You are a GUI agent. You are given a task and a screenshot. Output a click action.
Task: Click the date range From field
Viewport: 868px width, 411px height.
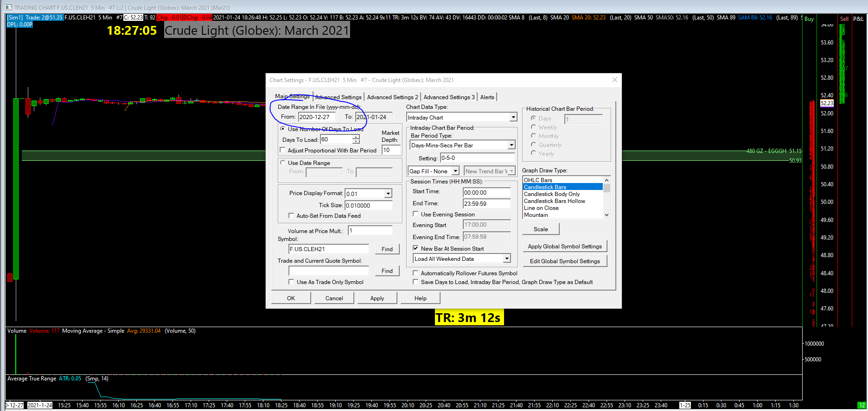click(316, 117)
